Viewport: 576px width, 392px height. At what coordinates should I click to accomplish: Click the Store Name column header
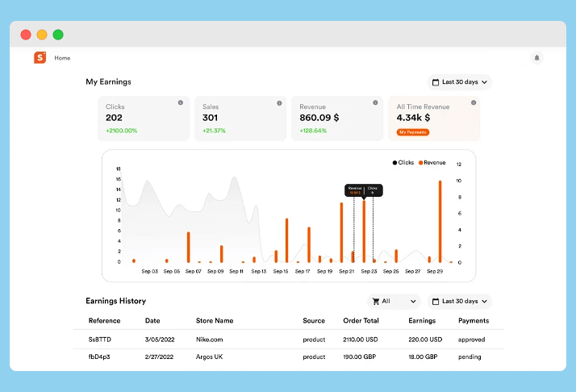click(x=215, y=321)
